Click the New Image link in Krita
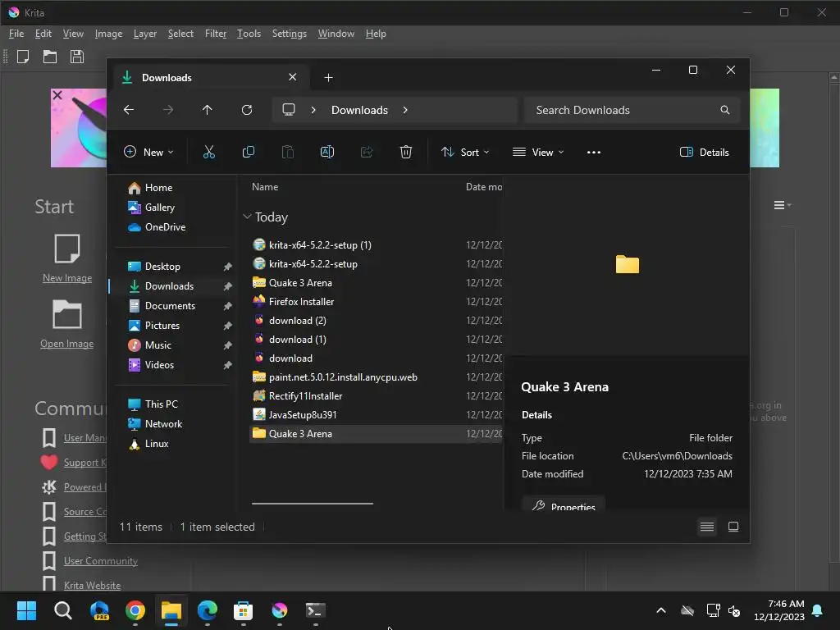Screen dimensions: 840x630 (x=67, y=278)
